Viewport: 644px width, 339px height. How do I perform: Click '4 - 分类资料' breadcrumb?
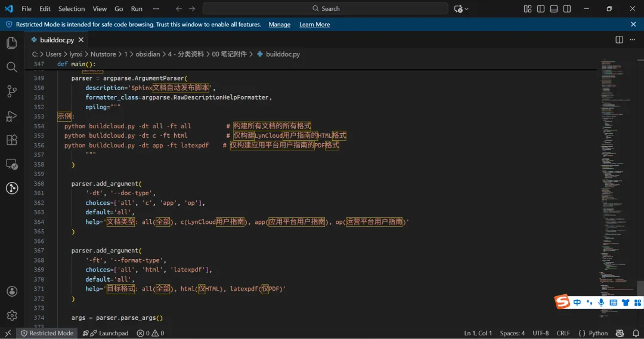(185, 54)
